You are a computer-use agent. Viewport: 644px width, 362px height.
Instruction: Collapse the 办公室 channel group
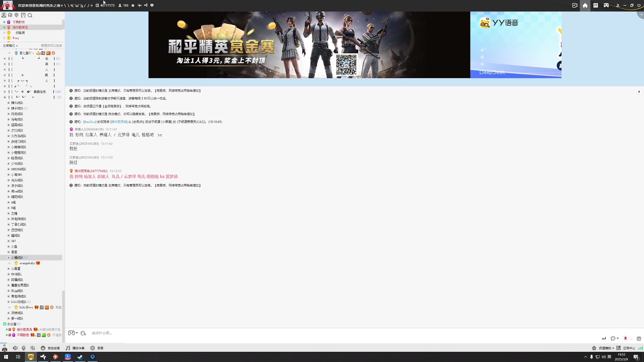pyautogui.click(x=5, y=324)
